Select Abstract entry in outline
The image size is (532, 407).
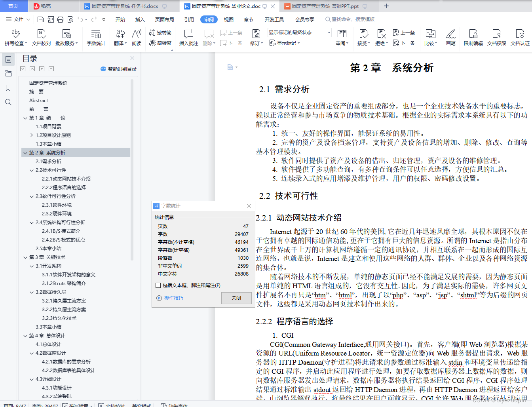click(38, 101)
